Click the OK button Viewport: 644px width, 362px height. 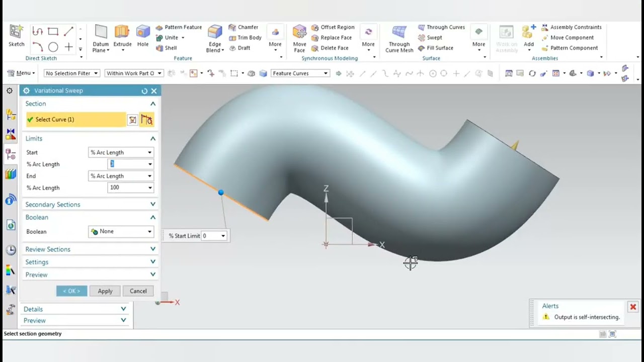pyautogui.click(x=71, y=291)
